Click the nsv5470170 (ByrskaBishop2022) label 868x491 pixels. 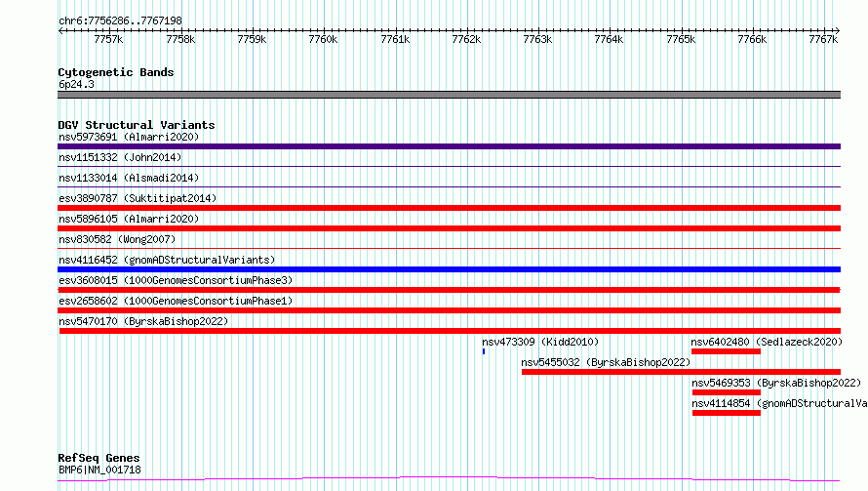pyautogui.click(x=143, y=321)
